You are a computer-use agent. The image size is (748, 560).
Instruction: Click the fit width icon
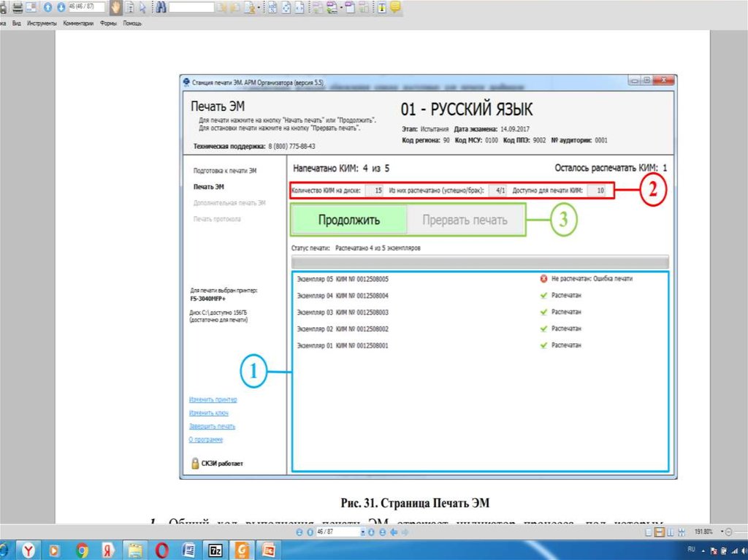tap(299, 7)
